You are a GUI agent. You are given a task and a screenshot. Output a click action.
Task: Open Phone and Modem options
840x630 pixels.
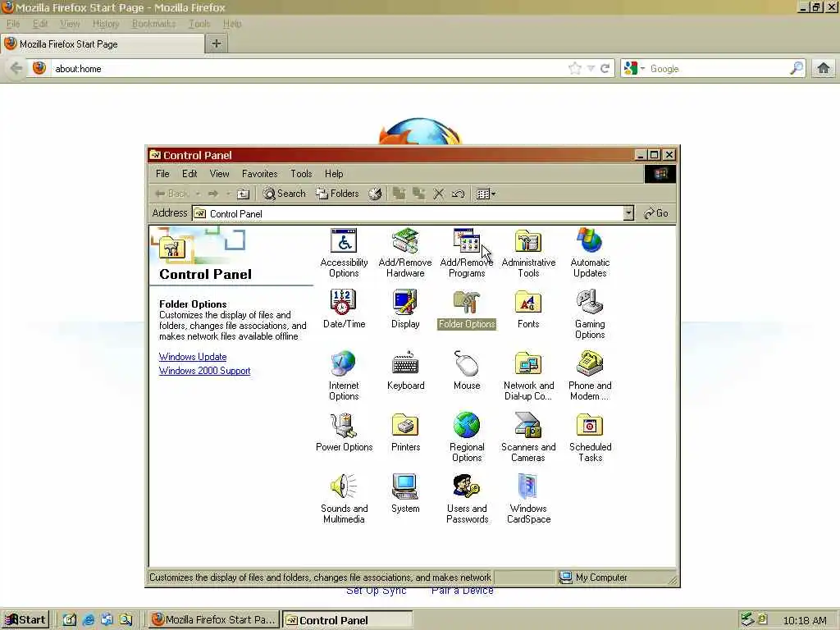click(x=590, y=376)
